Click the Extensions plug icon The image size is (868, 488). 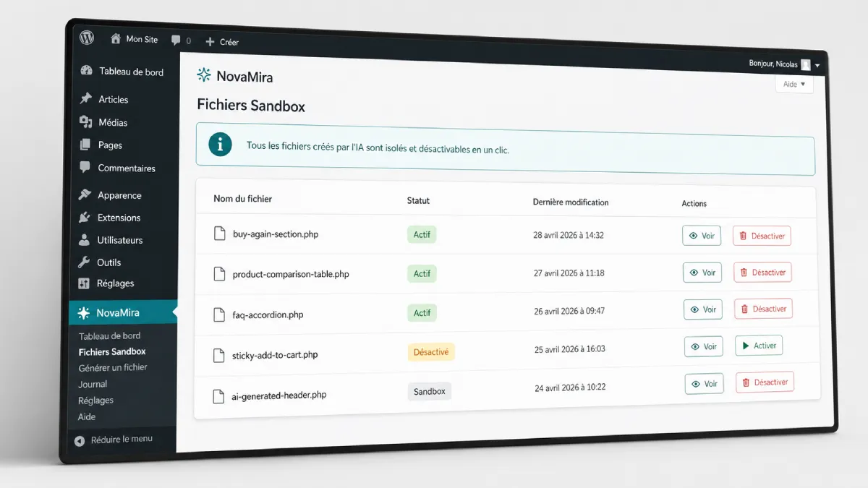coord(85,217)
